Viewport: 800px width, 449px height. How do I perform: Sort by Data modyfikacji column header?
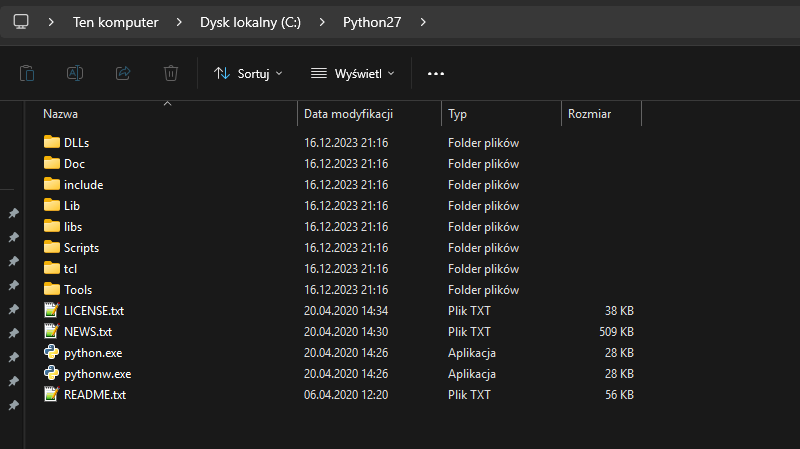(x=348, y=114)
